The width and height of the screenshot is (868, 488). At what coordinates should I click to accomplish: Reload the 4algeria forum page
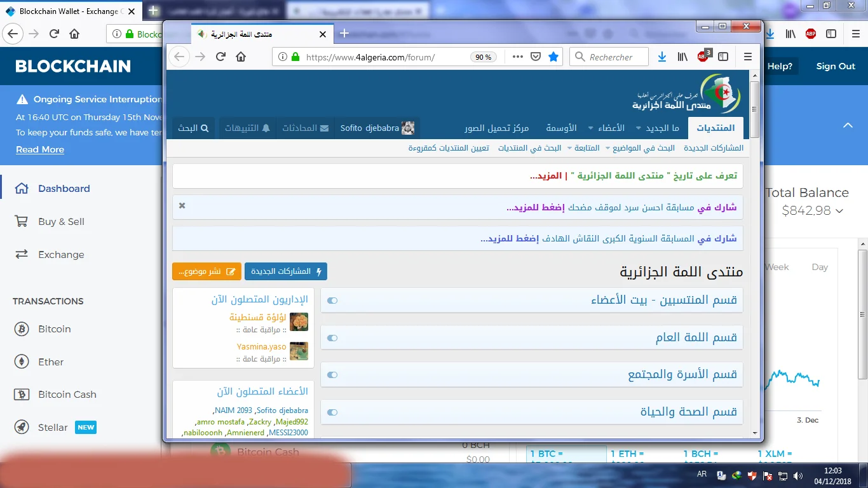pos(220,57)
